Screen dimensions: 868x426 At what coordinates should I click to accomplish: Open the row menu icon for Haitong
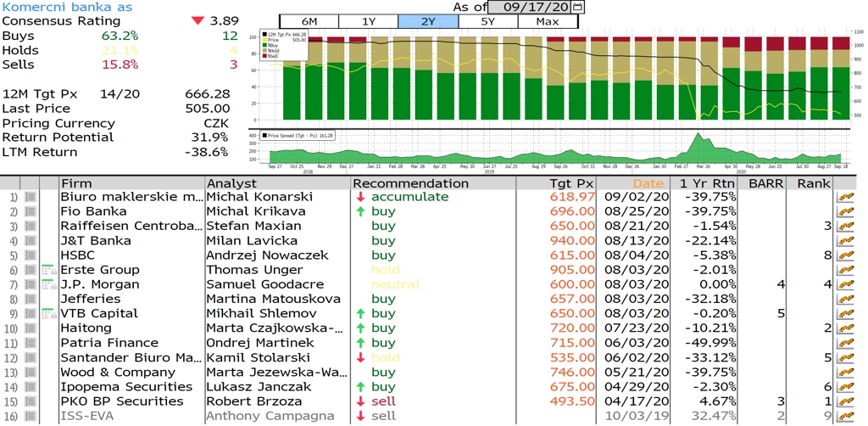coord(30,328)
